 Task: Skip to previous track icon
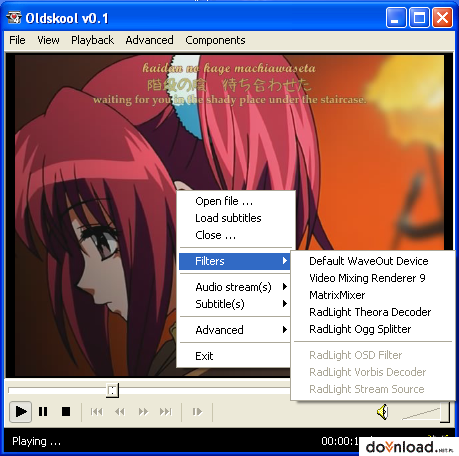pos(97,412)
